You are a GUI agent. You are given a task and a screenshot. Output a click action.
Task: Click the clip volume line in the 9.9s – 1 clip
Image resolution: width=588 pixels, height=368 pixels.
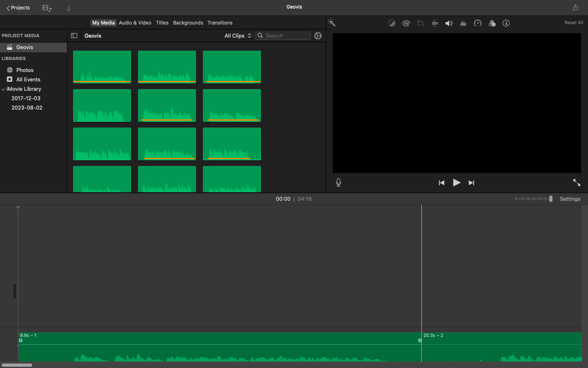220,345
